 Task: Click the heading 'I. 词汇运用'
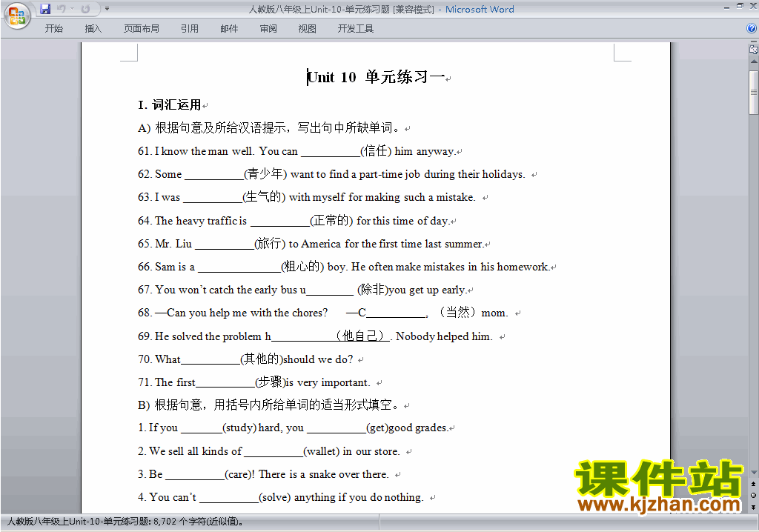[170, 104]
